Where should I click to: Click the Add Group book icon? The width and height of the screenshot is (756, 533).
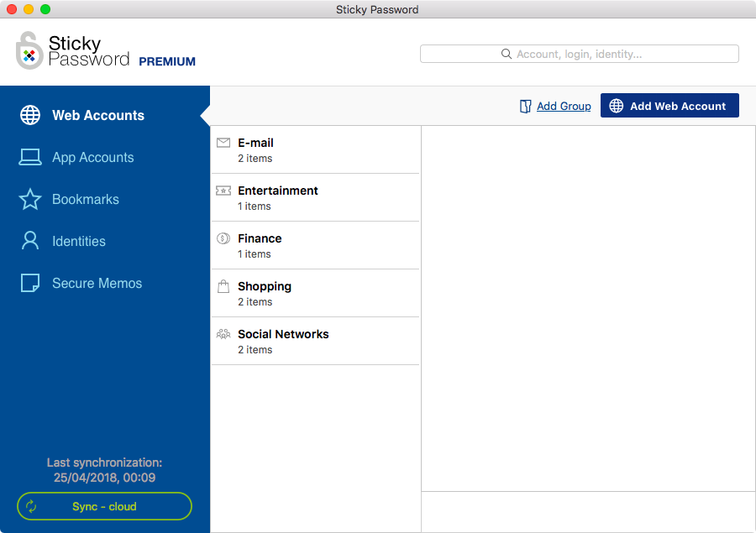526,106
